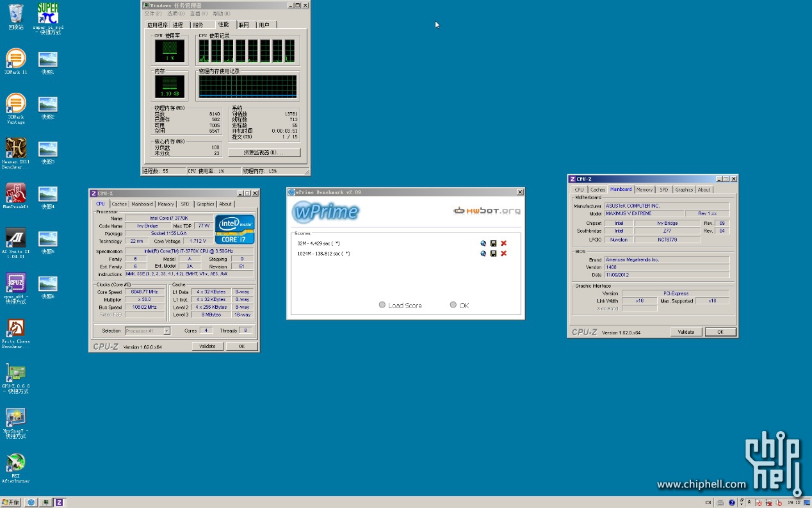Viewport: 812px width, 508px height.
Task: Switch to 用户 tab in Task Manager
Action: point(264,25)
